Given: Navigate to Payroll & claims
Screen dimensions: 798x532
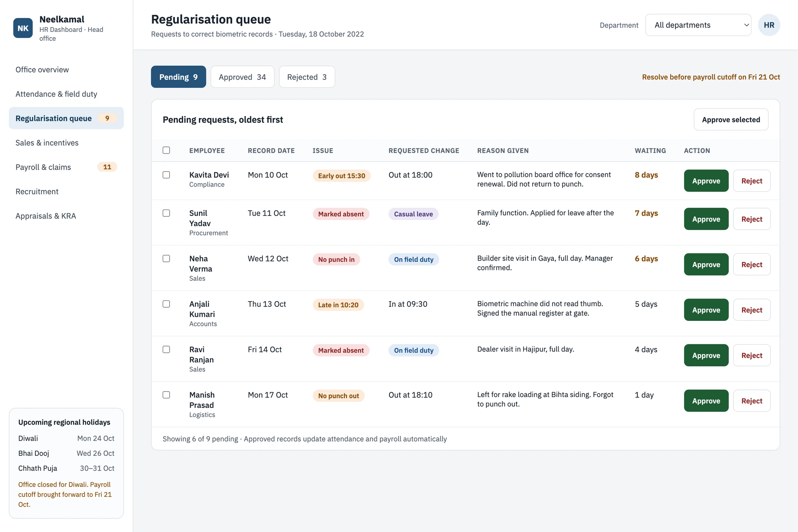Looking at the screenshot, I should (66, 167).
